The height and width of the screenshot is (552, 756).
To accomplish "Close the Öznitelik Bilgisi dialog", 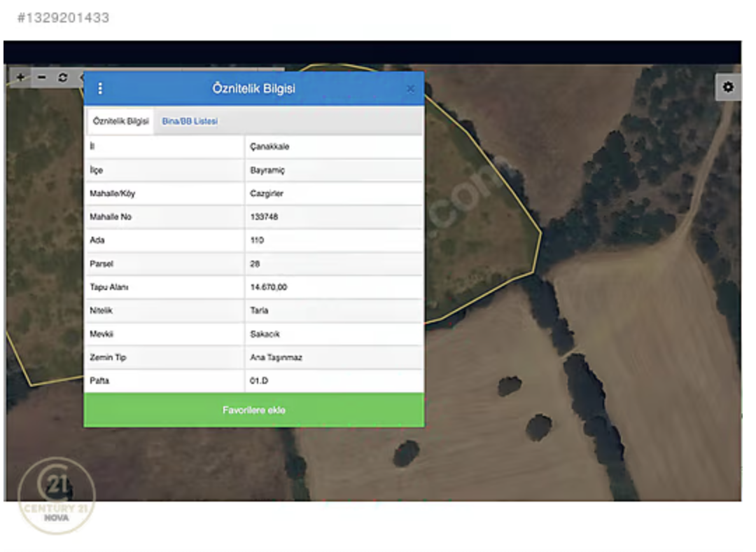I will coord(410,89).
